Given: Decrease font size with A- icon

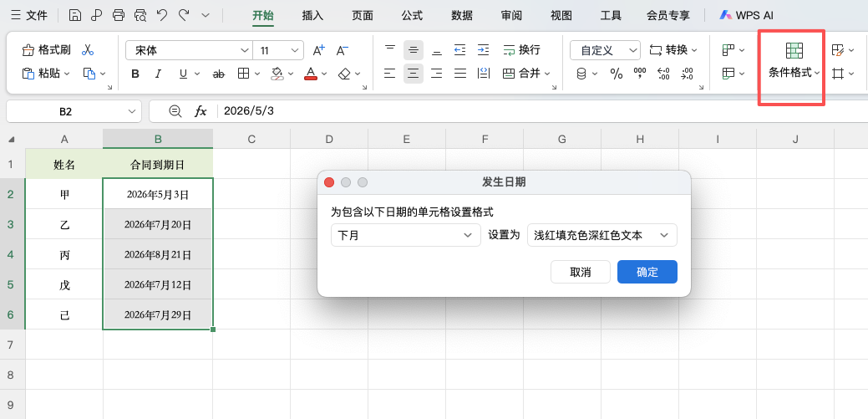Looking at the screenshot, I should point(343,50).
